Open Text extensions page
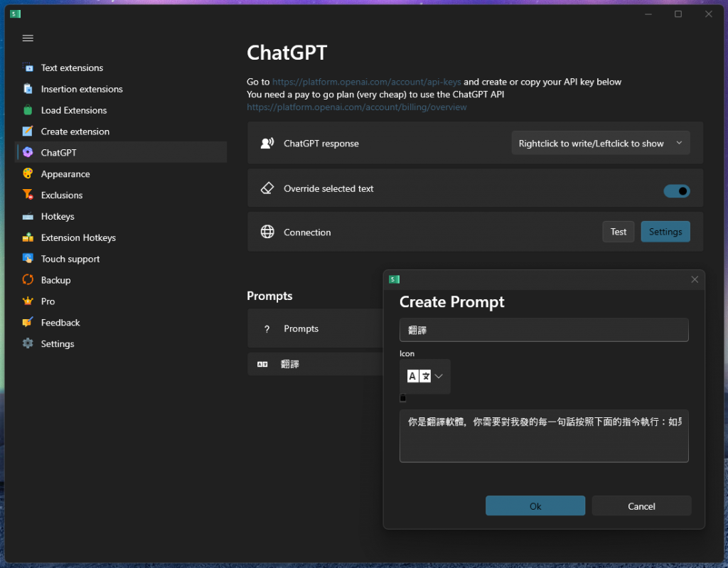 [72, 68]
